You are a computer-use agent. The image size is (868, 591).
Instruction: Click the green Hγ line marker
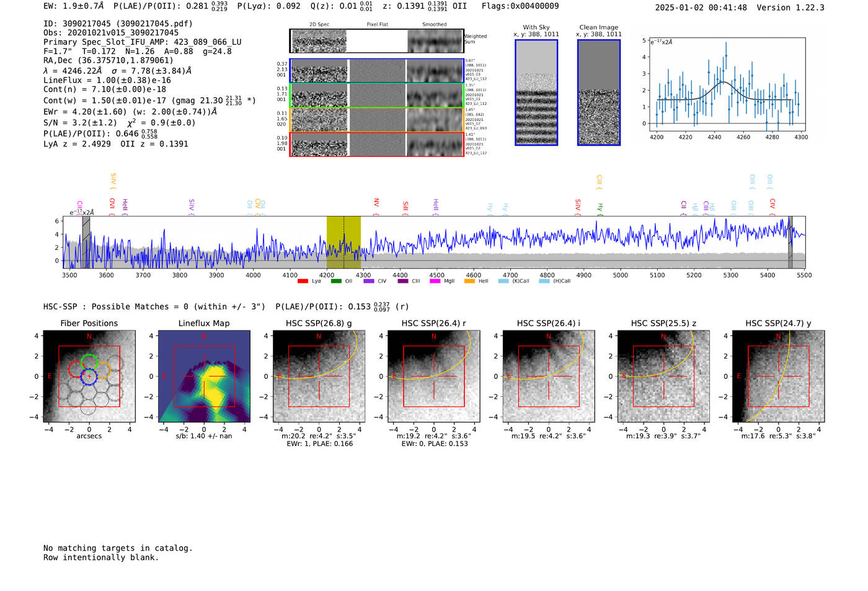(x=600, y=209)
